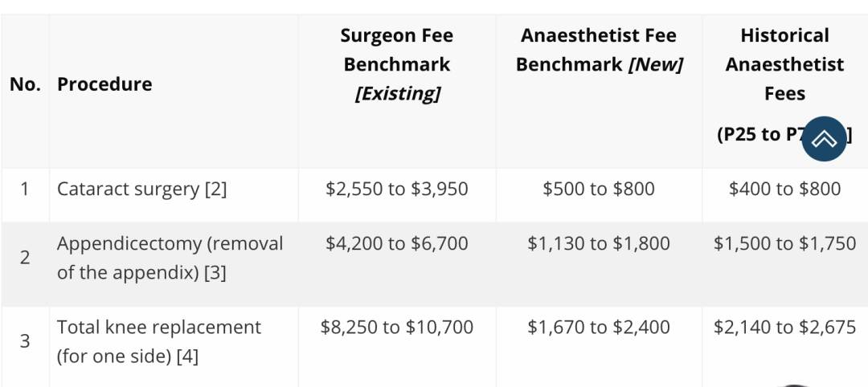Open footnote [4] after Total knee replacement
The width and height of the screenshot is (868, 387).
tap(186, 356)
